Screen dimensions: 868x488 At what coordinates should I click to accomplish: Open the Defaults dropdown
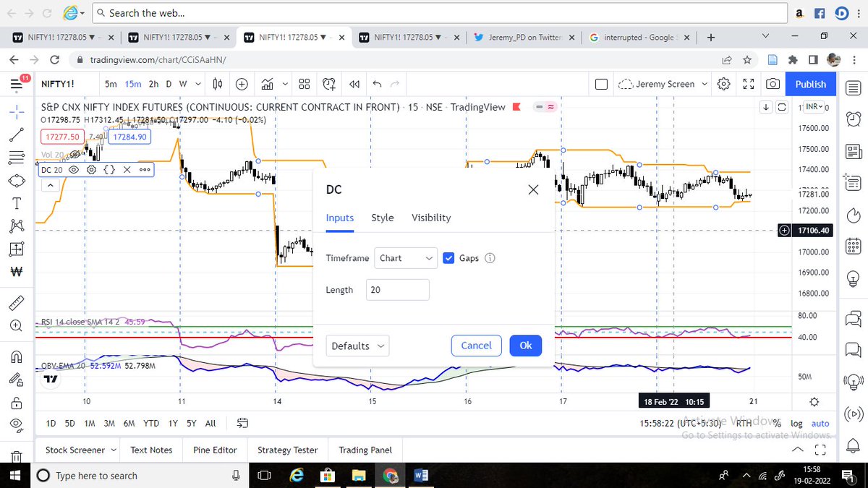coord(357,346)
